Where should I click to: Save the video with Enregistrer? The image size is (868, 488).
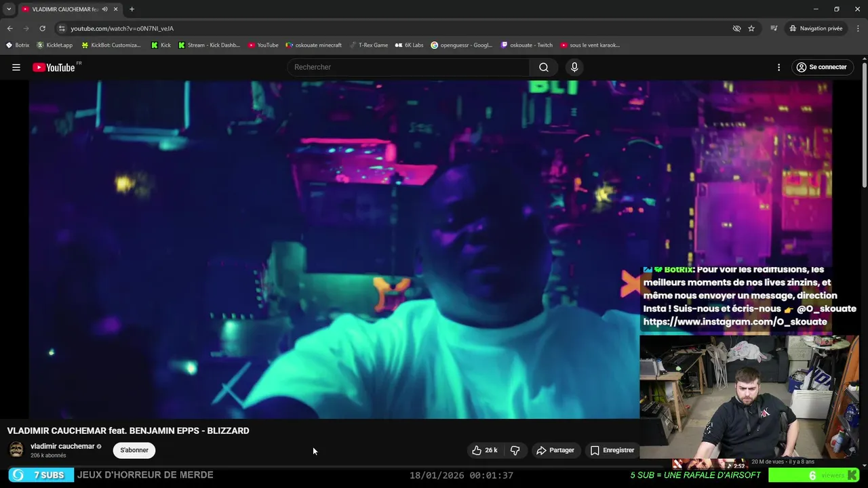pos(612,450)
